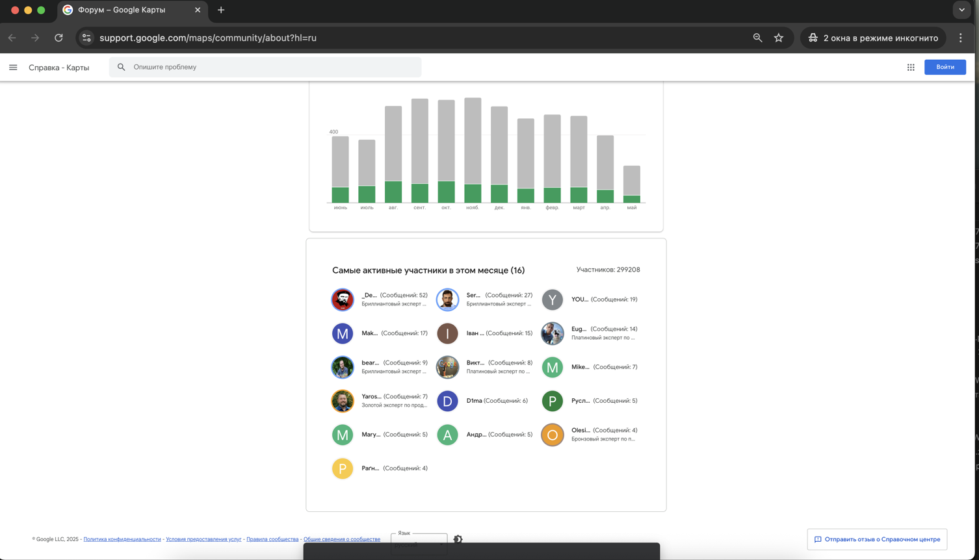This screenshot has width=979, height=560.
Task: Bookmark this page with the star icon
Action: pyautogui.click(x=779, y=38)
